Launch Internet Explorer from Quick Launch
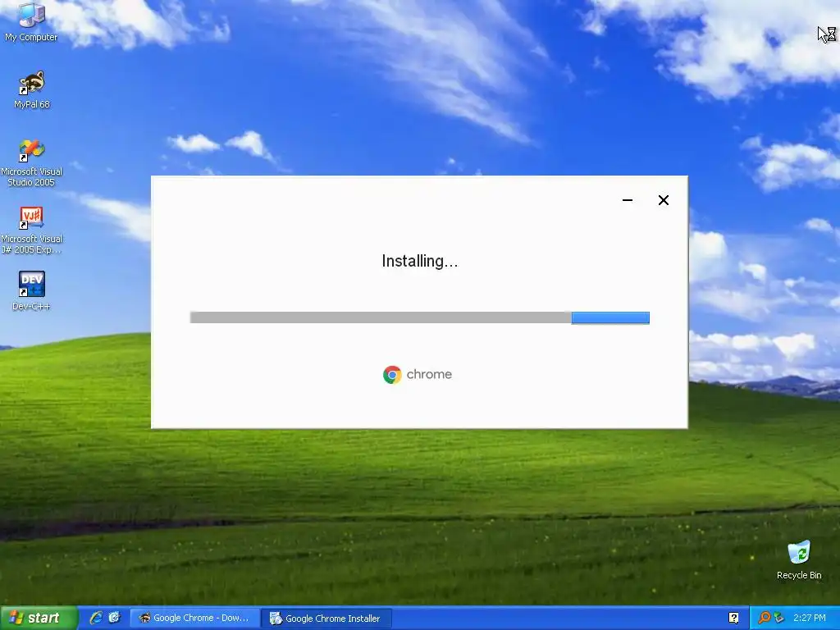This screenshot has height=630, width=840. [x=96, y=618]
